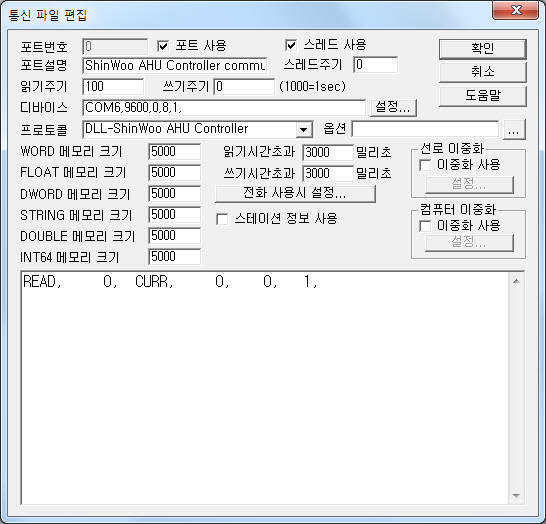Image resolution: width=546 pixels, height=524 pixels.
Task: Click scrollbar up arrow in READ list
Action: click(x=516, y=281)
